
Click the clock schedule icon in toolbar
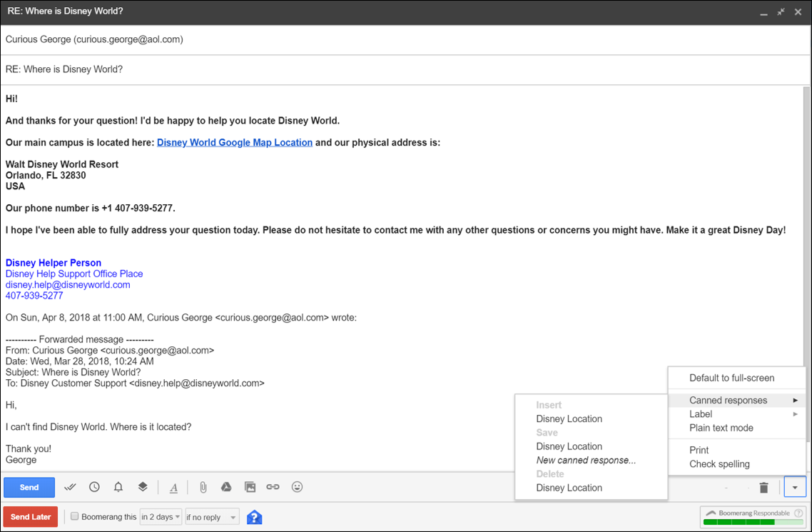94,487
